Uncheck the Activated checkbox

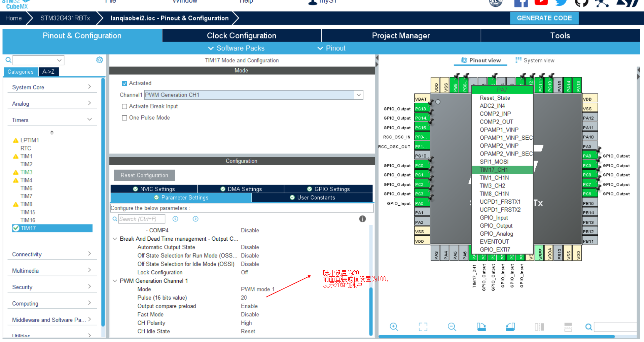pyautogui.click(x=124, y=83)
